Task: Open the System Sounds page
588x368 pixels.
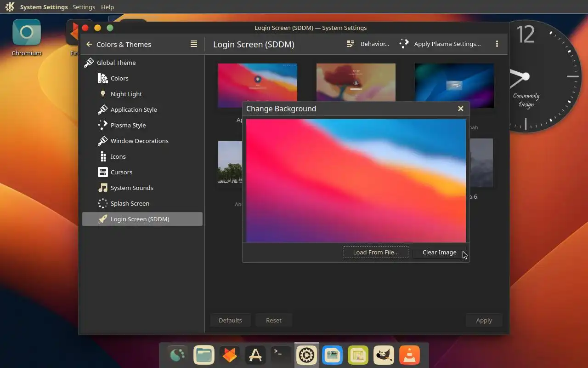Action: pos(142,188)
